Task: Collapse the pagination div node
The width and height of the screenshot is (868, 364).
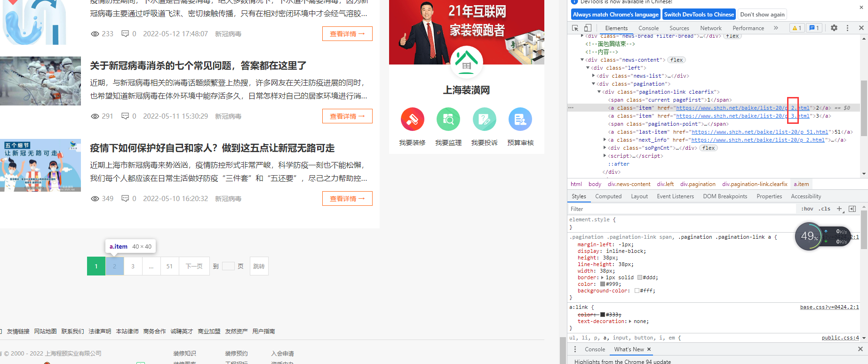Action: coord(593,84)
